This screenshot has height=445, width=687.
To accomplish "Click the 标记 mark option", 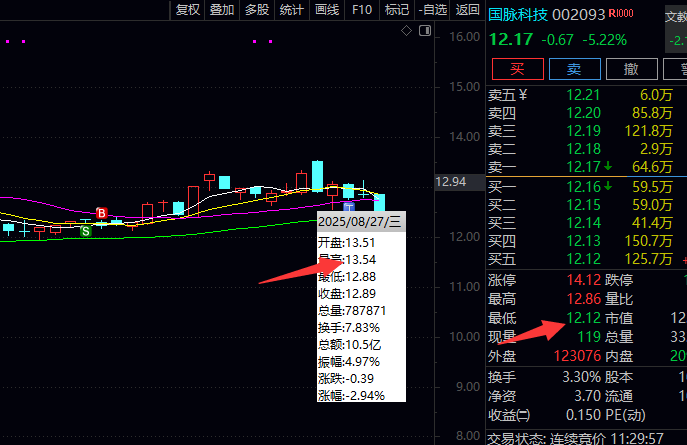I will click(397, 10).
